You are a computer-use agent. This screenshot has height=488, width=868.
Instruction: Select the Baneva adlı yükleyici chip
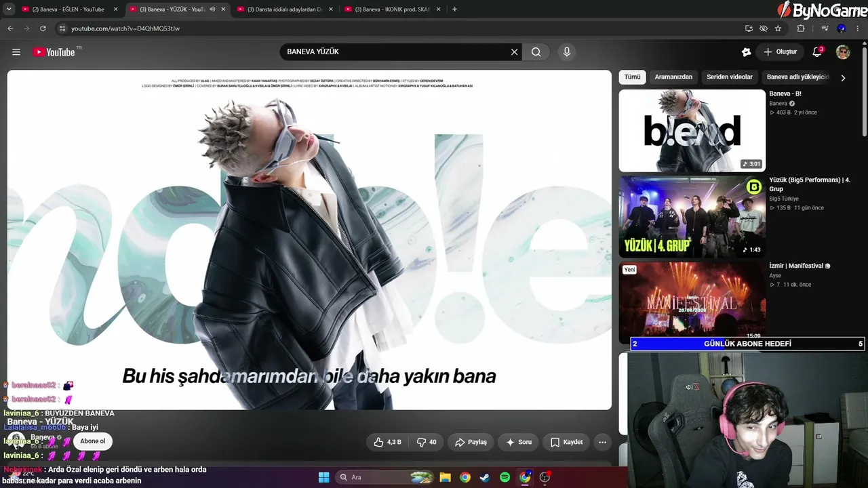pos(798,77)
